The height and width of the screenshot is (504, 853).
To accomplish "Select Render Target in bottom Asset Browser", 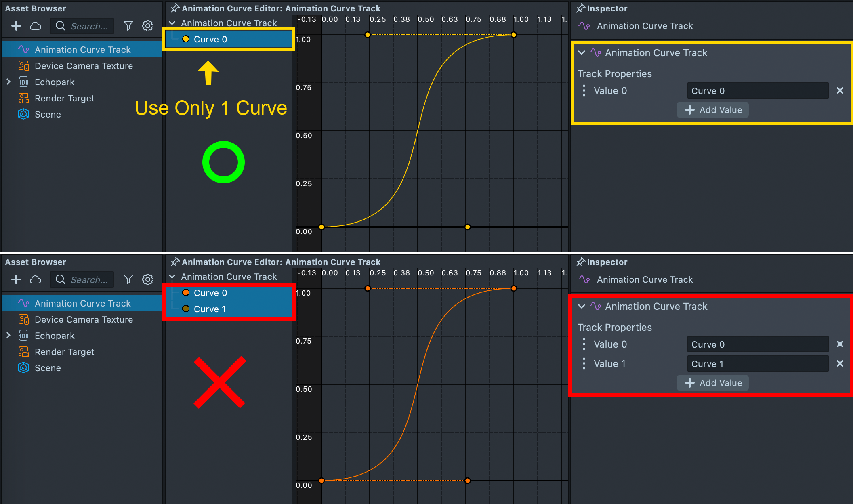I will click(65, 352).
